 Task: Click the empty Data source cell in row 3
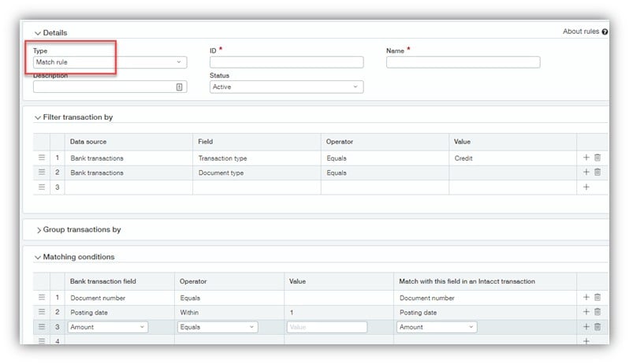(x=128, y=188)
